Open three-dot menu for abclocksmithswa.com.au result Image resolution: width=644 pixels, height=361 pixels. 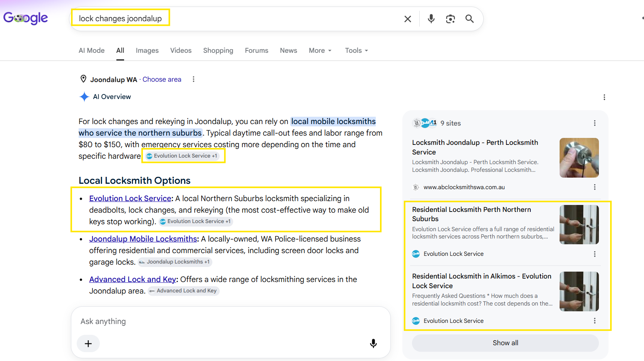pos(595,187)
